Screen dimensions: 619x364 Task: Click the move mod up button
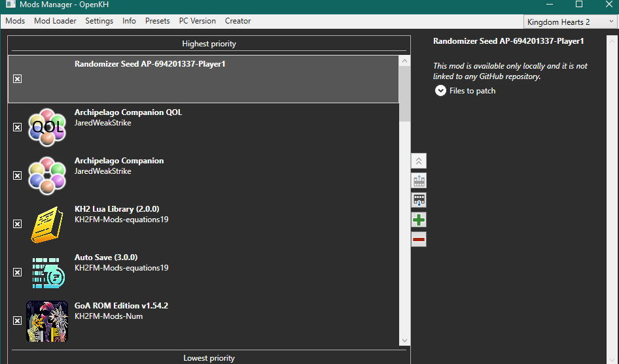coord(419,181)
